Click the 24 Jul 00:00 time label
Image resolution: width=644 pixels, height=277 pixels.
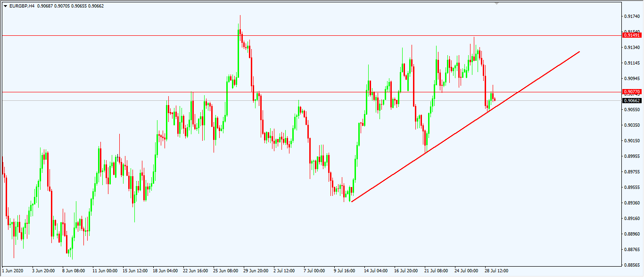click(466, 271)
